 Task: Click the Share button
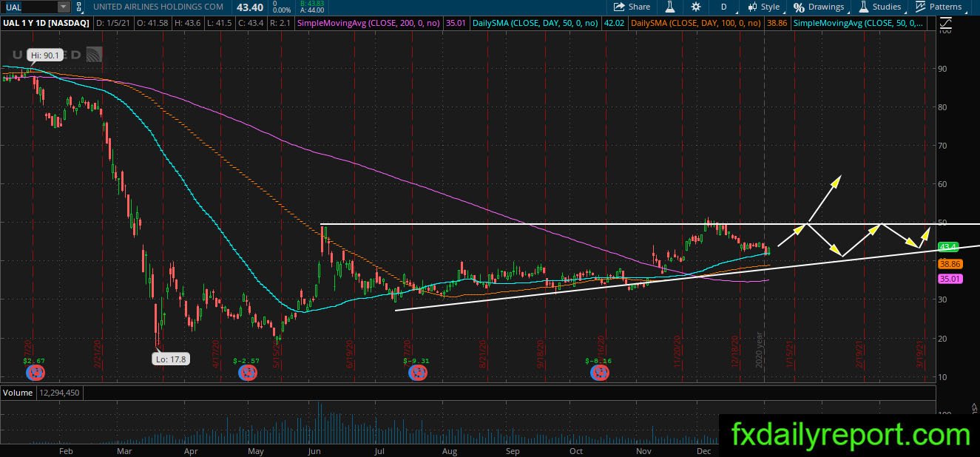click(x=632, y=7)
